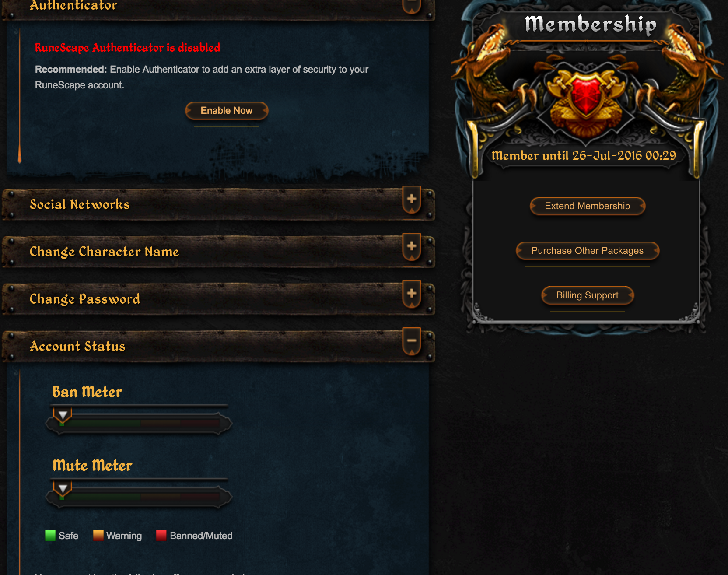
Task: Click the Ban Meter bar
Action: 139,424
